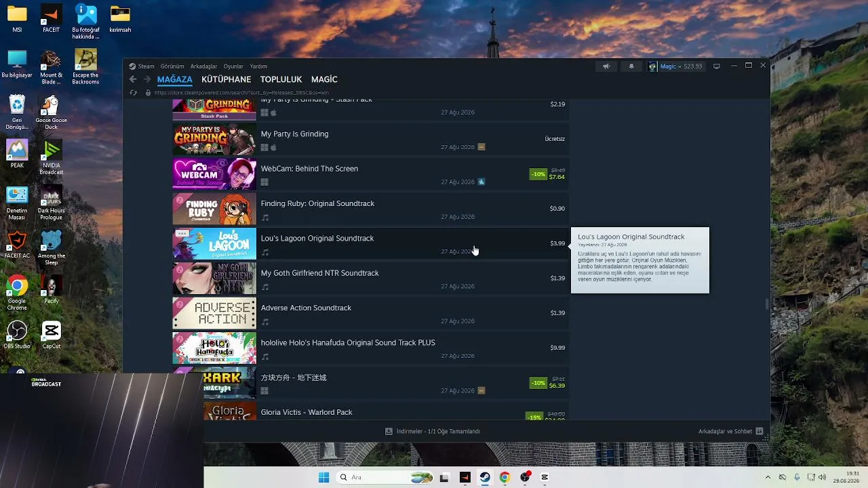Click the Steam taskbar icon

pos(485,477)
